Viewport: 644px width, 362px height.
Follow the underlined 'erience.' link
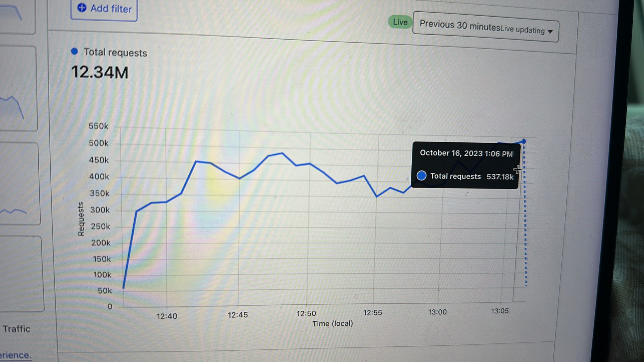point(16,355)
